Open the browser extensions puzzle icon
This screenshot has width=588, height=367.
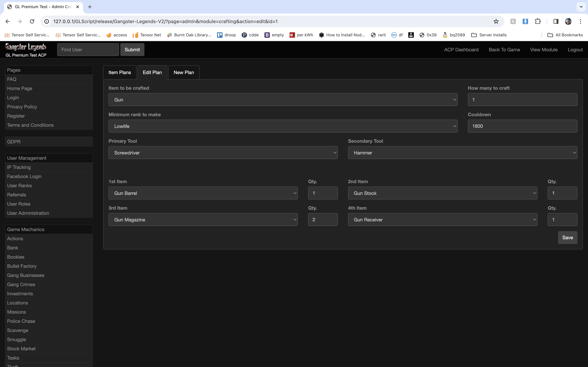538,21
